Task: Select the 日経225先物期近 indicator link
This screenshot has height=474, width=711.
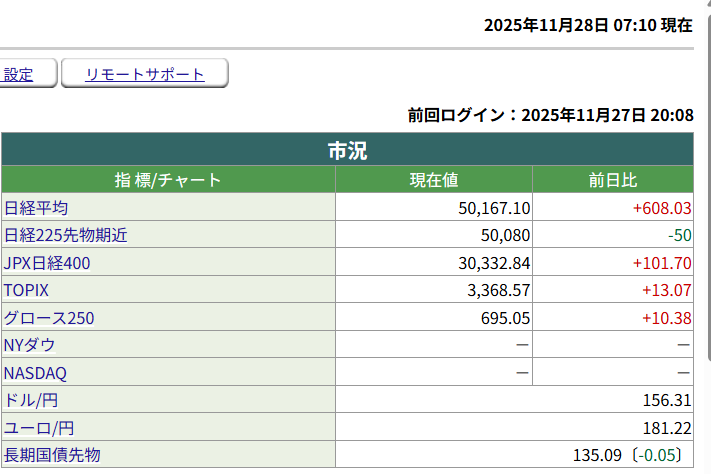Action: tap(66, 236)
